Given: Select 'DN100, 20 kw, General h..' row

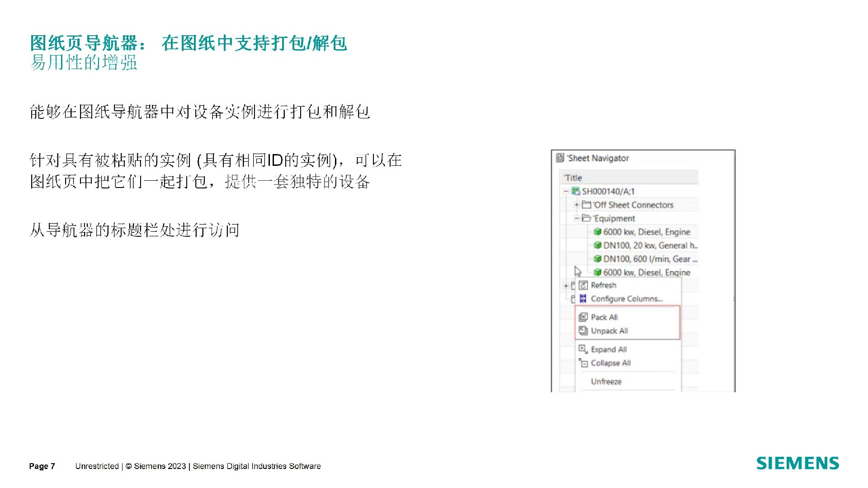Looking at the screenshot, I should [629, 245].
